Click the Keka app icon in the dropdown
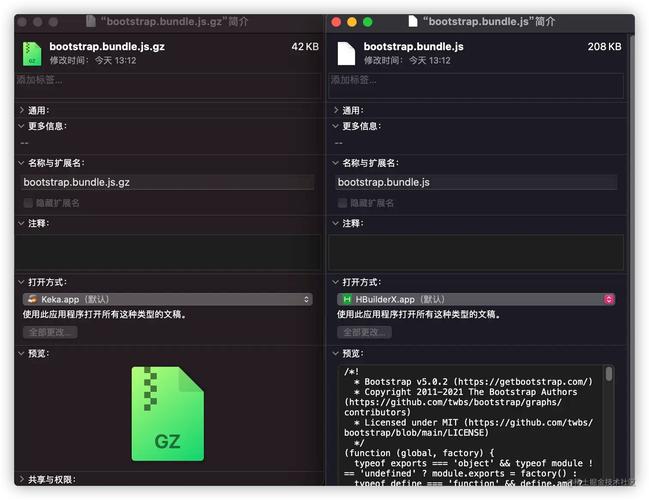The height and width of the screenshot is (500, 649). 32,299
